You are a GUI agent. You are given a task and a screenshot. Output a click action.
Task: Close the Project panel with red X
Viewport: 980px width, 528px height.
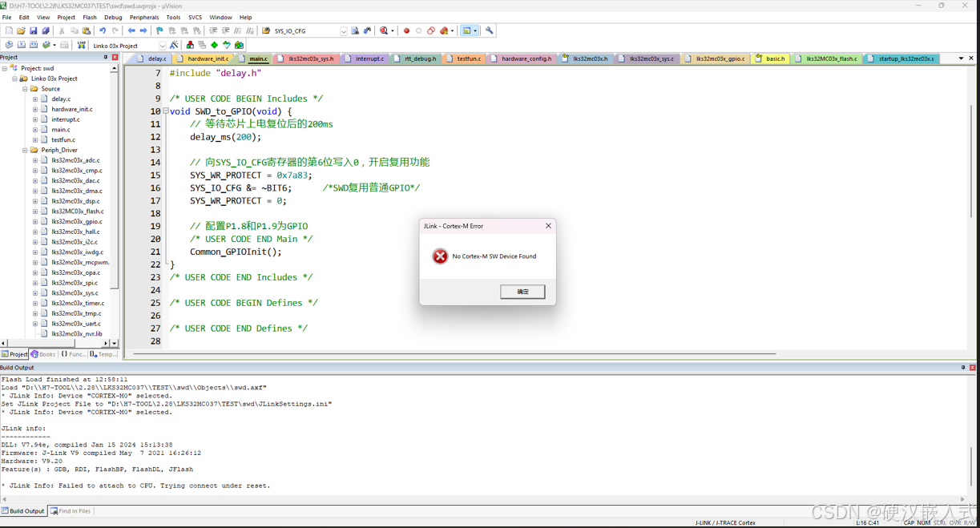[x=115, y=58]
